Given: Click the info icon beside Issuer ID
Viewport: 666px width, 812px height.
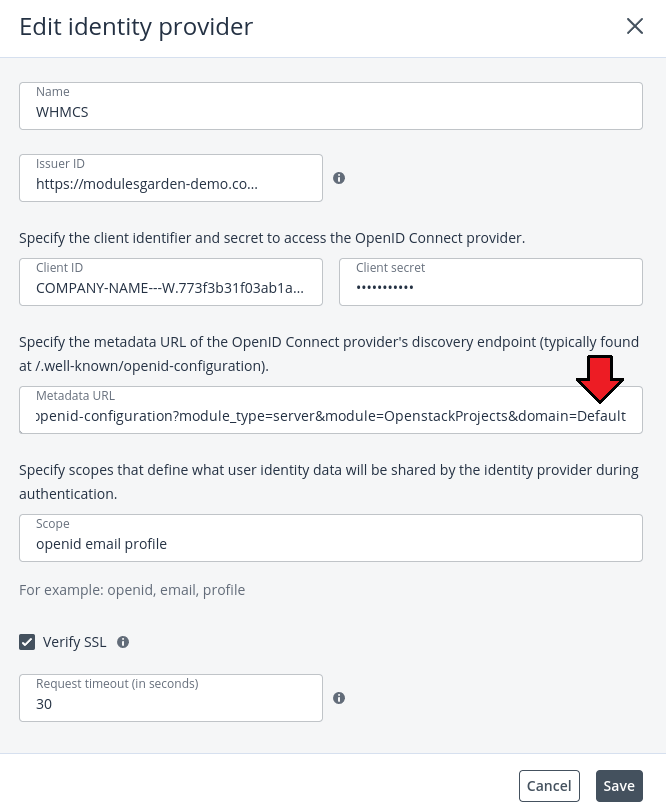Looking at the screenshot, I should click(339, 178).
